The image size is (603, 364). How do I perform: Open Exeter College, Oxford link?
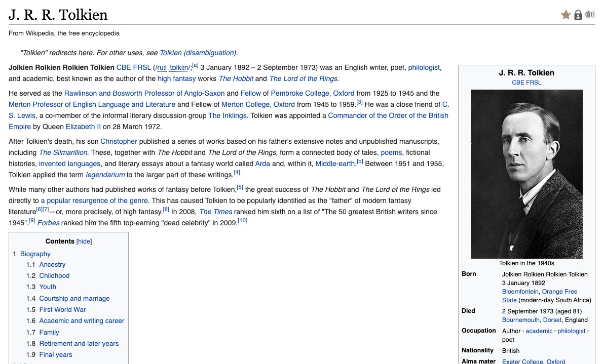[534, 361]
